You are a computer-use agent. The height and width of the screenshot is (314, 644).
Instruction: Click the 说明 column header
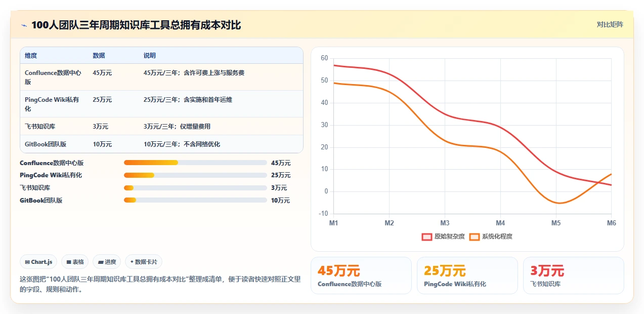(150, 56)
